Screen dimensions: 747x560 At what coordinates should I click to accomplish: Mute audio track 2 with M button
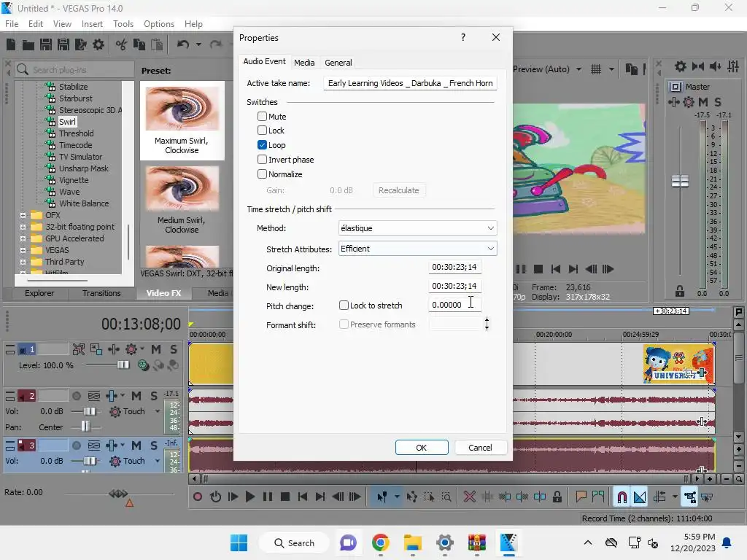136,396
